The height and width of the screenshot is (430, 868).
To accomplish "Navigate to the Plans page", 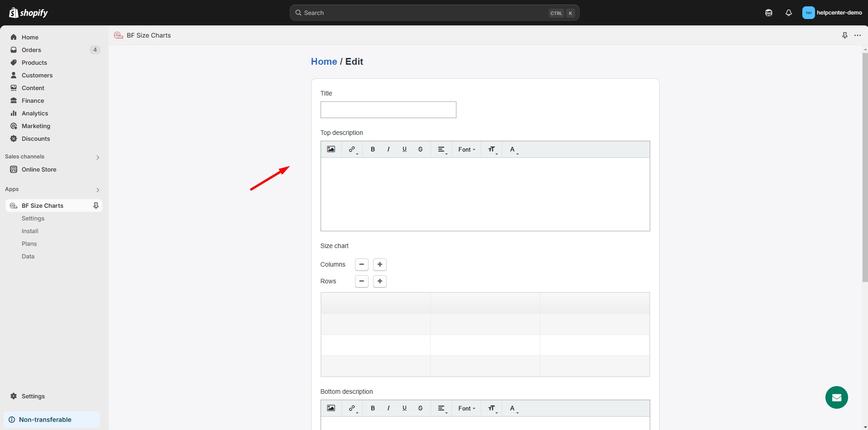I will tap(29, 244).
